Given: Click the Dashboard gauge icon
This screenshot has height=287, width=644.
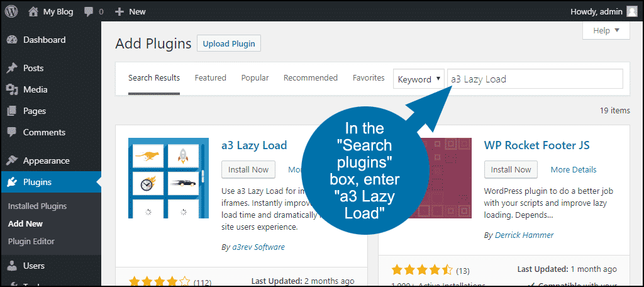Looking at the screenshot, I should pyautogui.click(x=13, y=40).
